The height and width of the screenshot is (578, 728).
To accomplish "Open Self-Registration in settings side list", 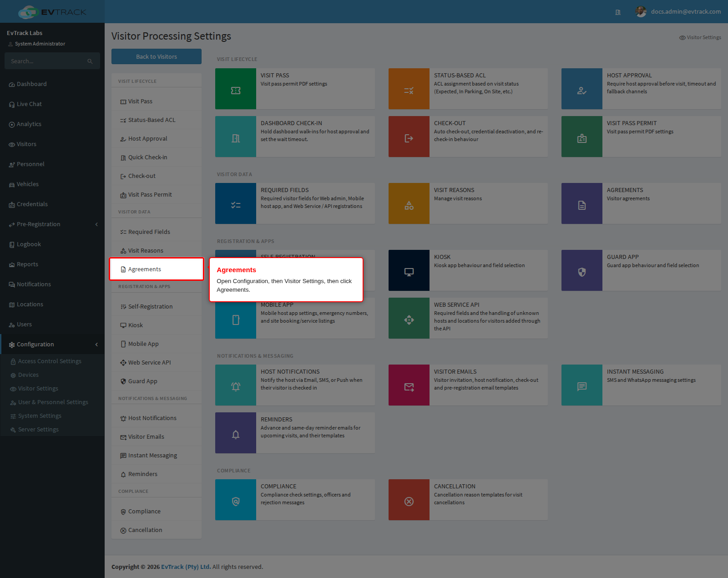I will pyautogui.click(x=157, y=306).
